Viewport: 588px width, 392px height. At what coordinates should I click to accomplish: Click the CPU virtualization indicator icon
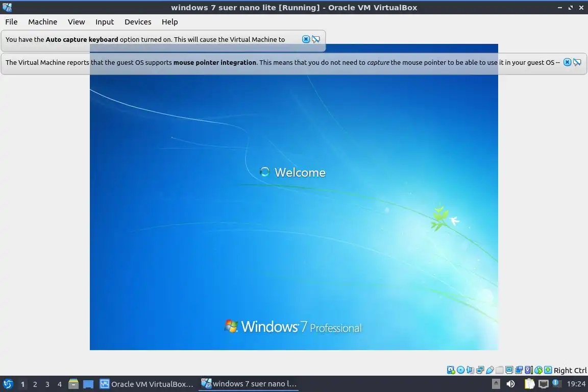(528, 370)
